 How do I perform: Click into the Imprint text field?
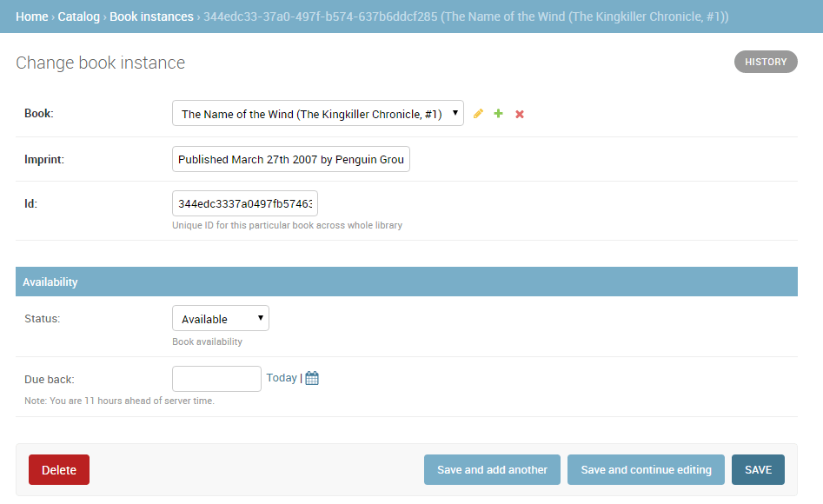pos(291,158)
